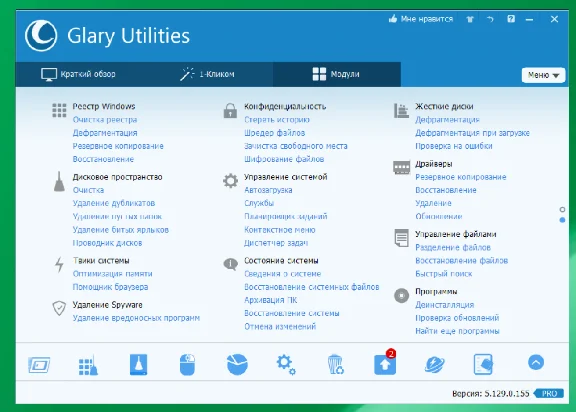The width and height of the screenshot is (576, 412).
Task: Open the skin shirt icon in title bar
Action: (470, 19)
